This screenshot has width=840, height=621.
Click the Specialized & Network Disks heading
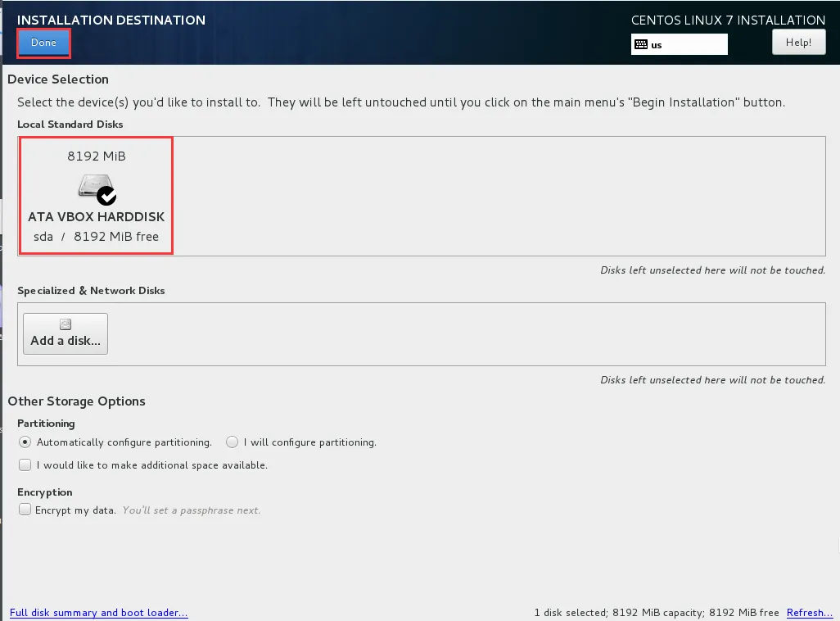pos(91,290)
